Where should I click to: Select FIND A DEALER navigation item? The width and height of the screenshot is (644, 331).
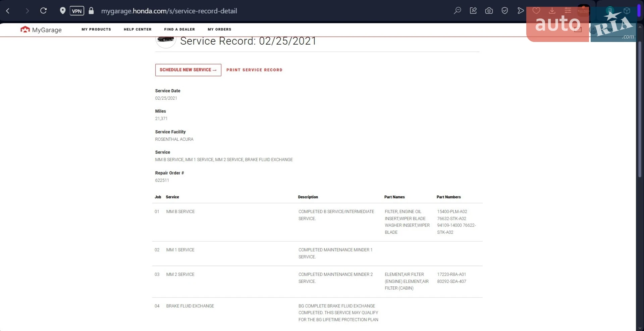coord(179,29)
